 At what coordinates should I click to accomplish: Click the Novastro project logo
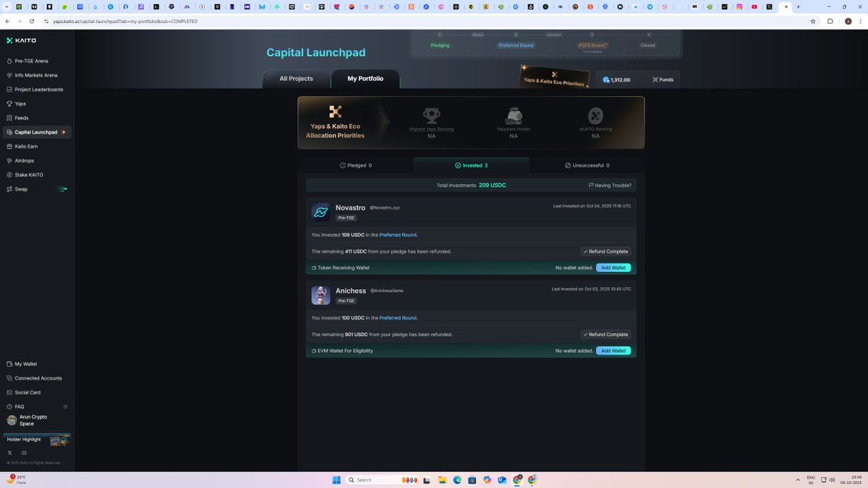click(320, 212)
